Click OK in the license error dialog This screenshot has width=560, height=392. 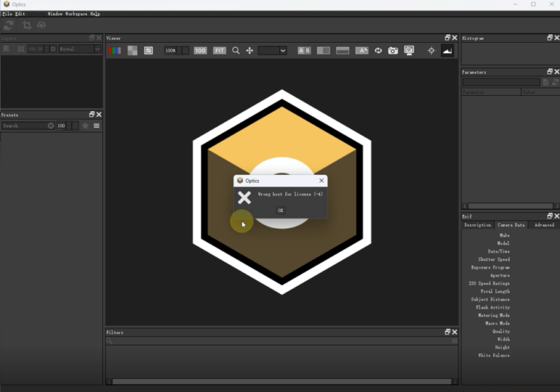pos(280,210)
